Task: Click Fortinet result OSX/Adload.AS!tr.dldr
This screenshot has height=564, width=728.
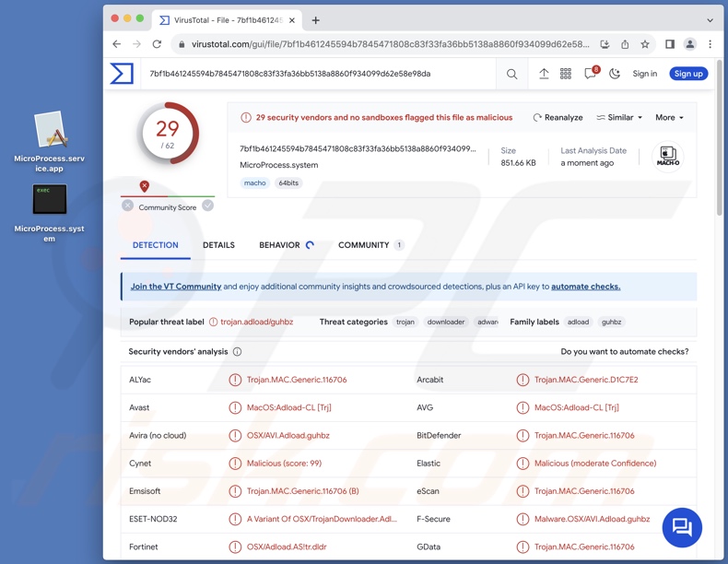Action: pyautogui.click(x=287, y=546)
